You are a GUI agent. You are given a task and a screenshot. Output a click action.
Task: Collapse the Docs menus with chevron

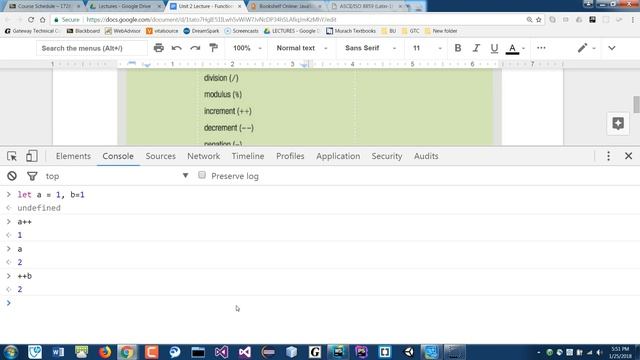click(x=611, y=48)
